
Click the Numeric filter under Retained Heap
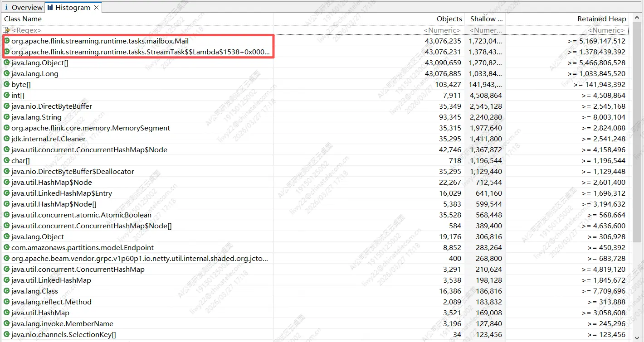606,30
